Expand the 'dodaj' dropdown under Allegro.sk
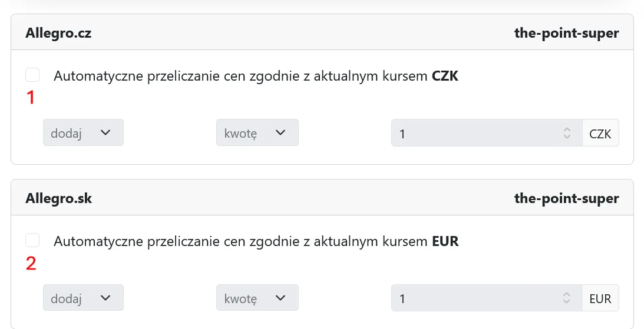The image size is (644, 329). 83,298
